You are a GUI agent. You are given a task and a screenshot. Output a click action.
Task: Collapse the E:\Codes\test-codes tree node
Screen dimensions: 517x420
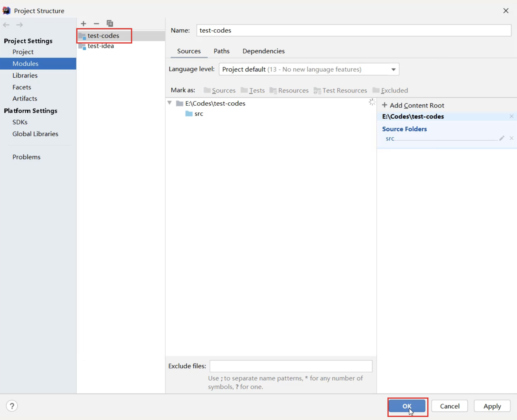click(x=170, y=103)
